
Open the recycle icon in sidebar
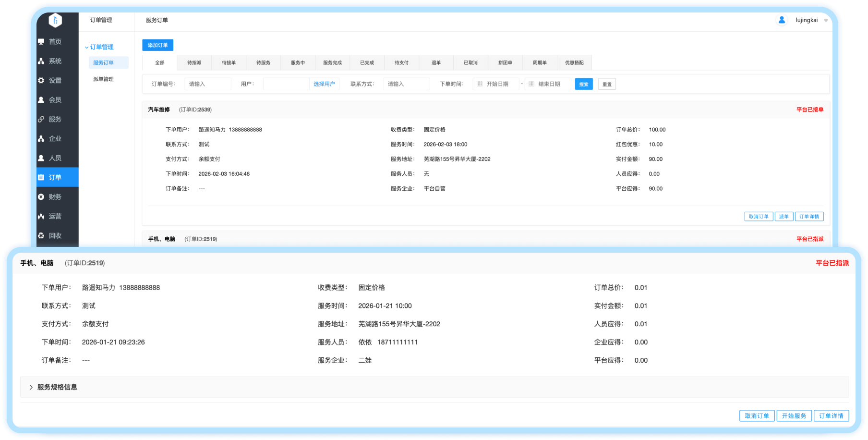[41, 235]
